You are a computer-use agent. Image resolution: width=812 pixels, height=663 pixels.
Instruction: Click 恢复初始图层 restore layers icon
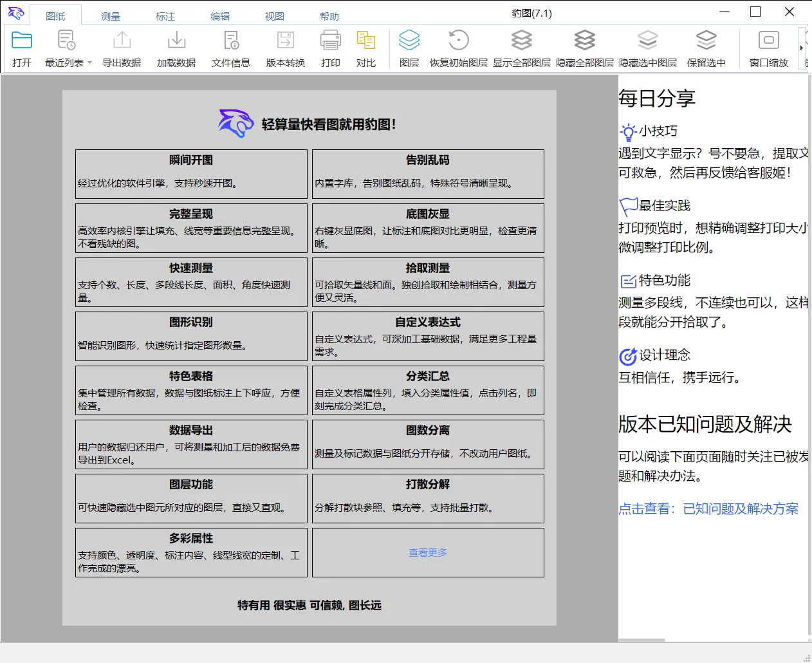(459, 41)
